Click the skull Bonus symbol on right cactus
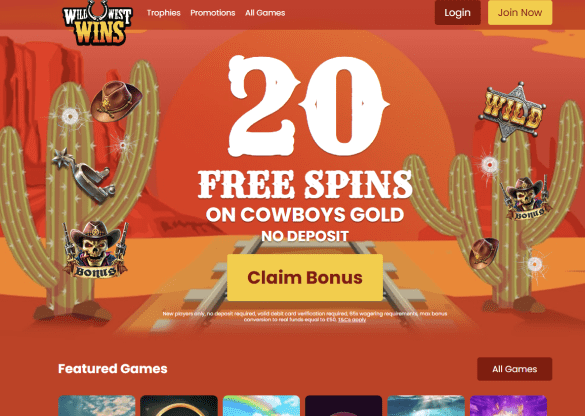The image size is (585, 416). [526, 198]
